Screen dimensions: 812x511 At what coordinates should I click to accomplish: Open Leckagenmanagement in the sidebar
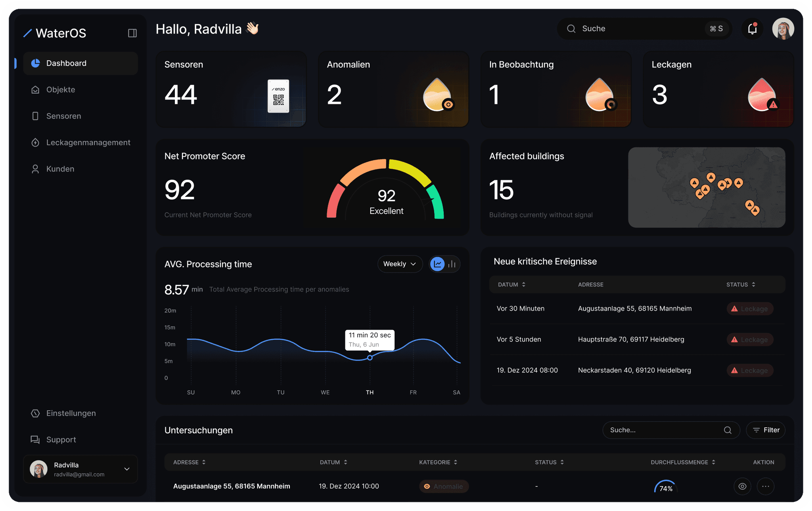88,143
